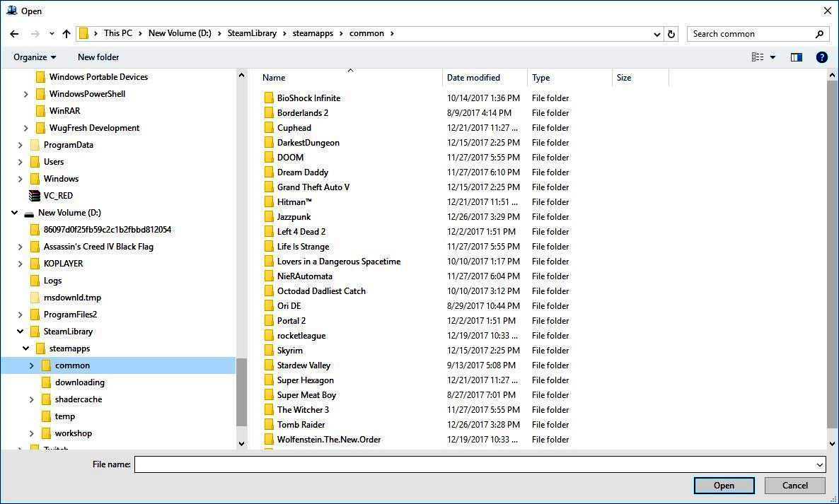839x504 pixels.
Task: Select the VC_RED archive icon
Action: pyautogui.click(x=35, y=196)
